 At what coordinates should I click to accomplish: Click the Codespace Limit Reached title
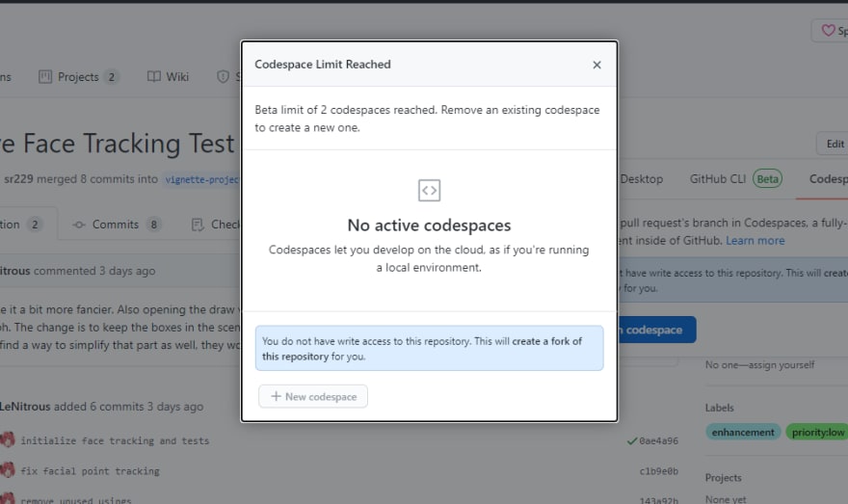[x=322, y=65]
